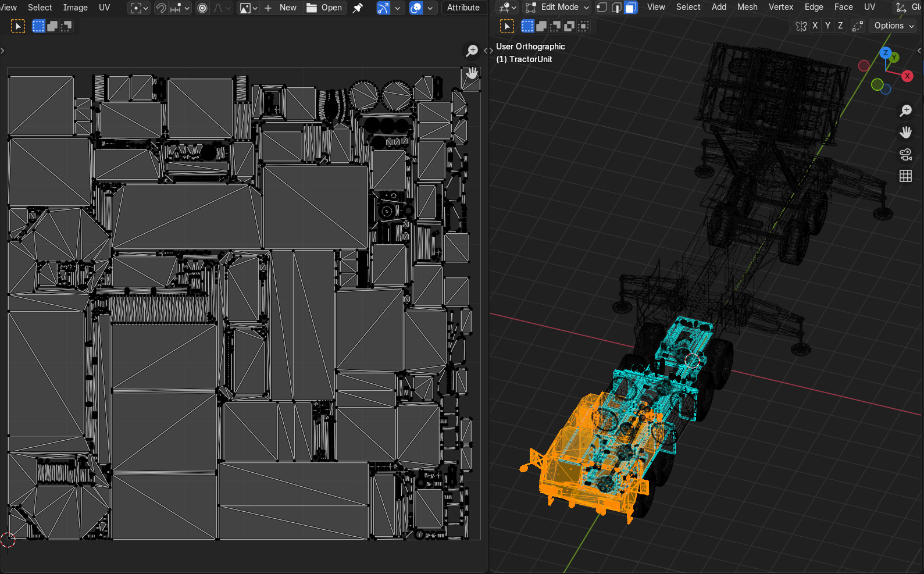Choose Subtract selection mode in 3D viewport

point(555,26)
